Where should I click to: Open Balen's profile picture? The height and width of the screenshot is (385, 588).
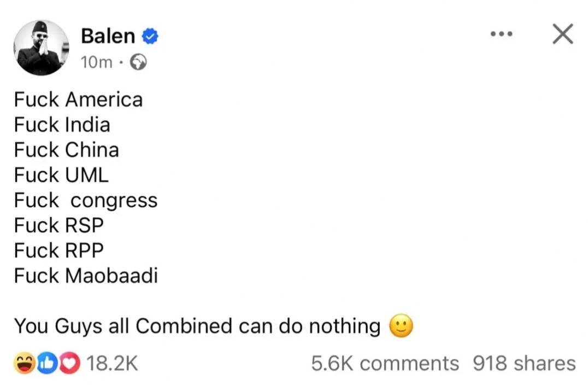pos(42,48)
